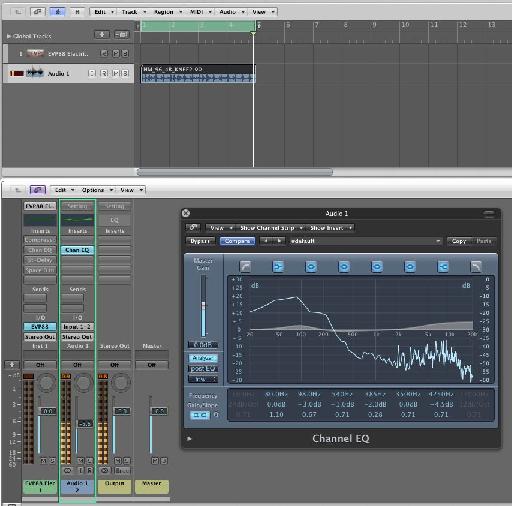This screenshot has width=512, height=506.
Task: Mute the Audio 1 track in the arrange list
Action: tap(116, 73)
